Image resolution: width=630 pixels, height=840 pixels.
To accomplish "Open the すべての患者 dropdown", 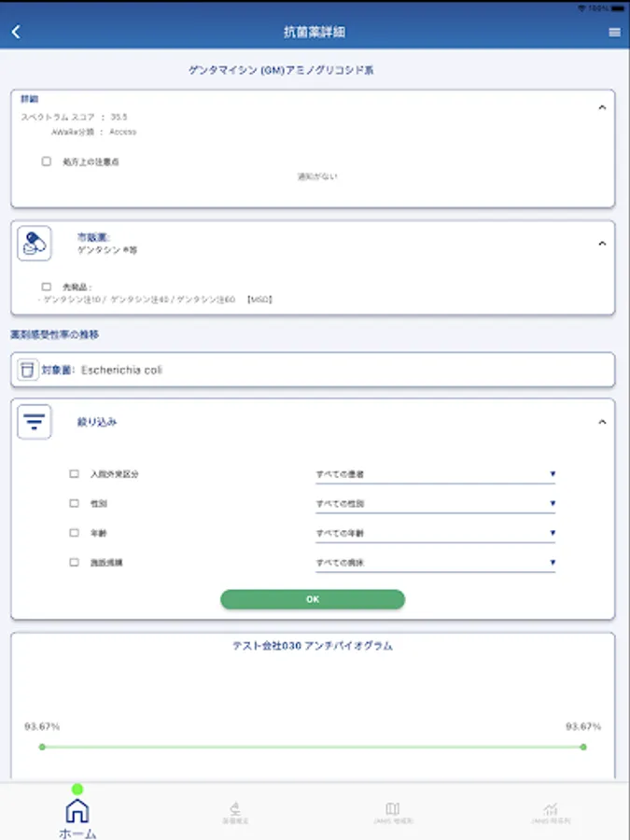I will pyautogui.click(x=435, y=475).
